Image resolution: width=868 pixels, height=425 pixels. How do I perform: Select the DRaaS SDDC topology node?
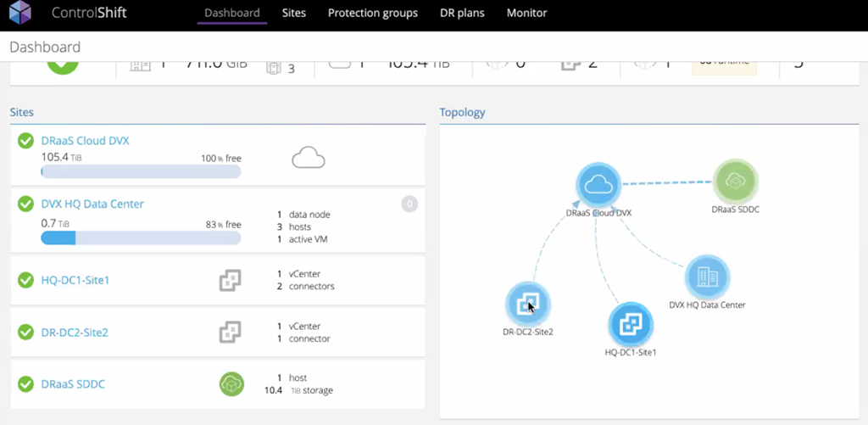(x=735, y=182)
